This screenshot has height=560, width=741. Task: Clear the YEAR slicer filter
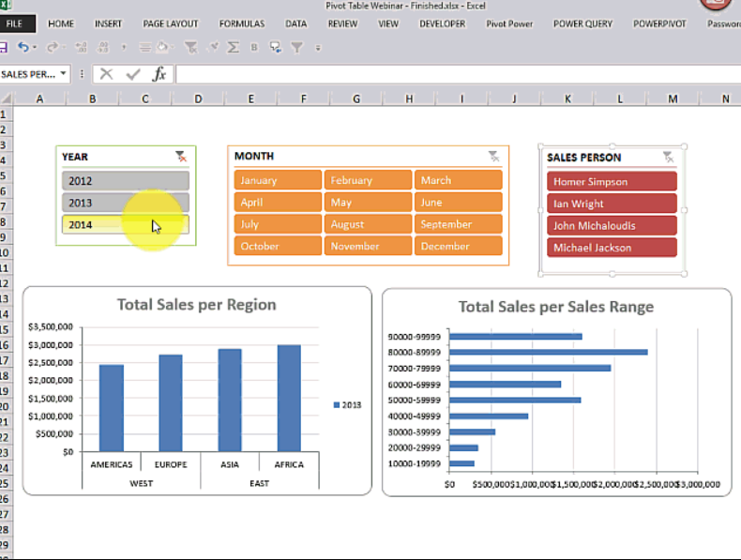point(180,157)
